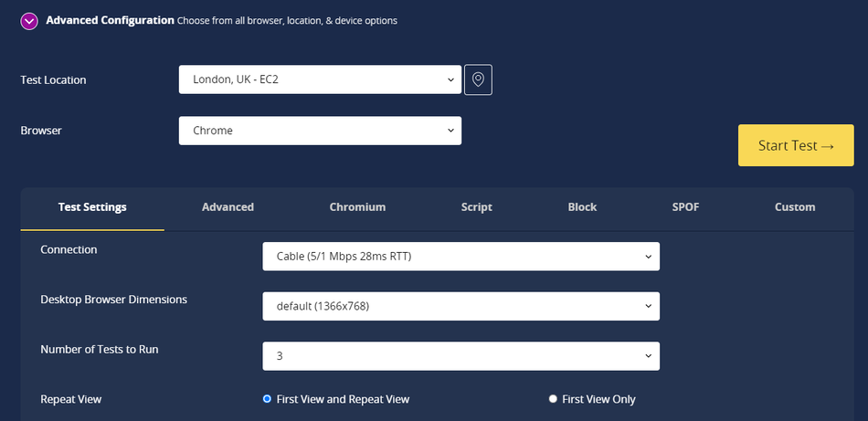
Task: Click the Test Location chevron arrow
Action: pyautogui.click(x=450, y=79)
